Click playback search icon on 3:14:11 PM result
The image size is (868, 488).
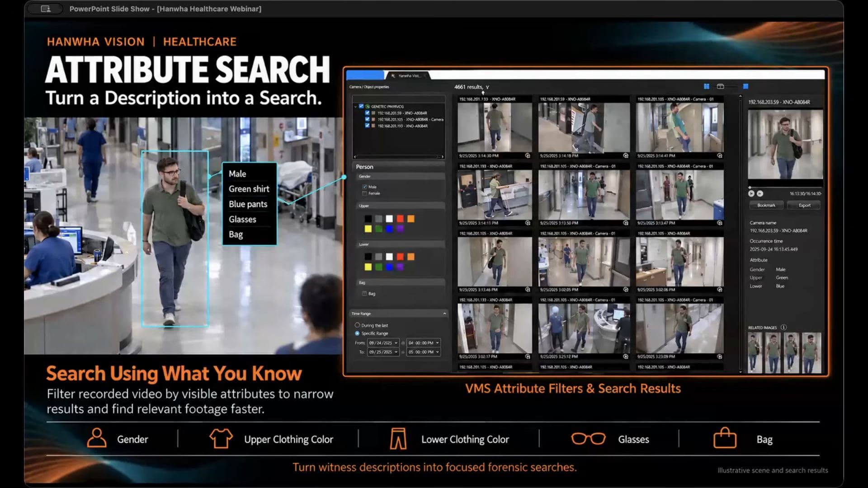(x=528, y=223)
